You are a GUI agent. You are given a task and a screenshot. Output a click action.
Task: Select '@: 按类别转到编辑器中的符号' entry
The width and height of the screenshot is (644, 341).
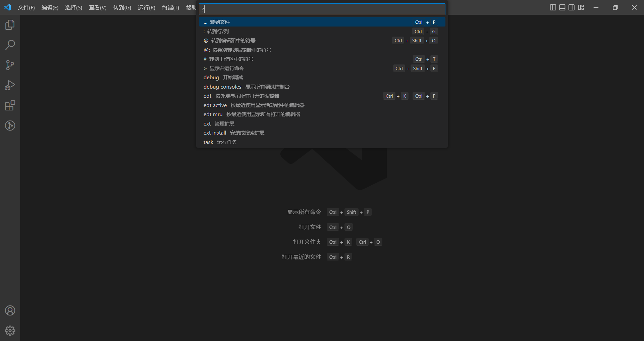coord(322,50)
